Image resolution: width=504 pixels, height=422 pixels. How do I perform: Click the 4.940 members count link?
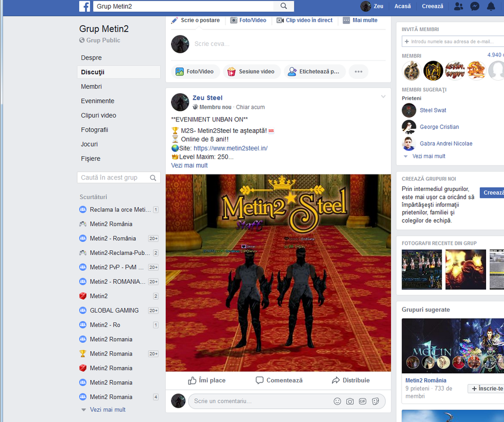click(x=496, y=55)
